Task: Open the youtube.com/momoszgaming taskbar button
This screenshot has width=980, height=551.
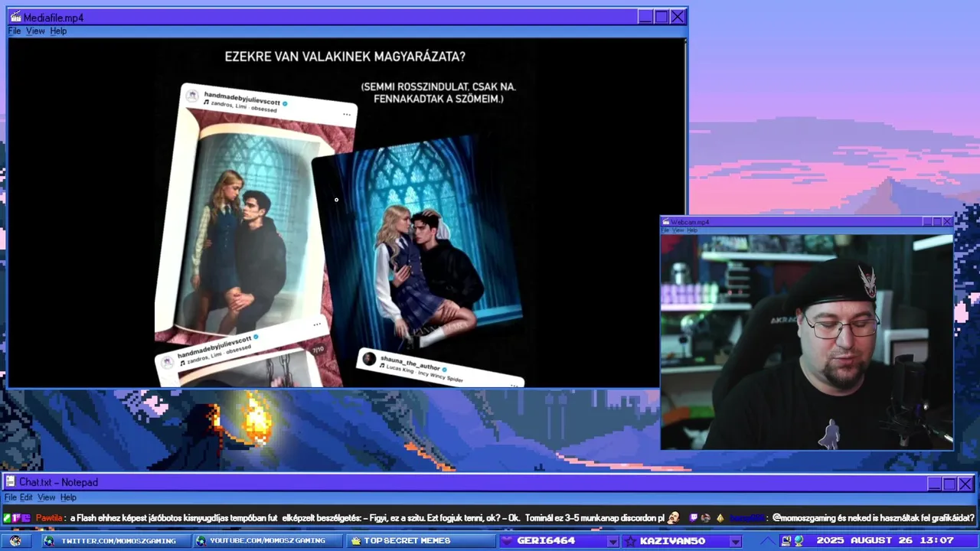Action: 266,541
